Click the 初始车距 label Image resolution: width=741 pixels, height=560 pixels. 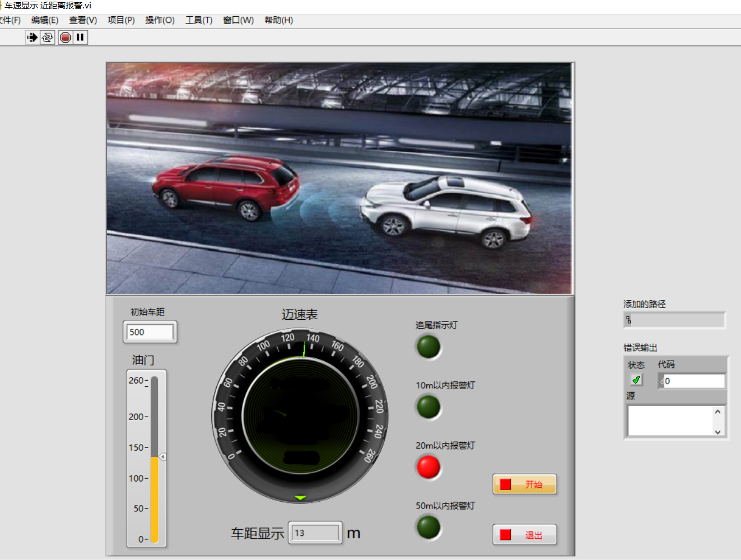[x=147, y=312]
